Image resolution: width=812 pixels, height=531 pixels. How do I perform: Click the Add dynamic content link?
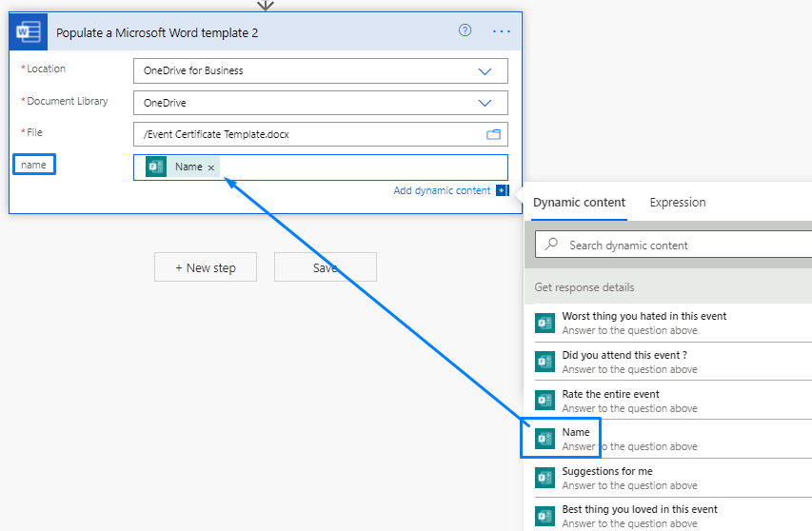442,190
